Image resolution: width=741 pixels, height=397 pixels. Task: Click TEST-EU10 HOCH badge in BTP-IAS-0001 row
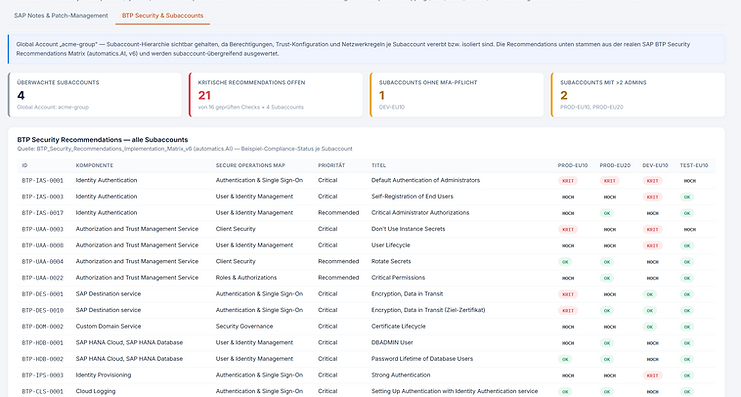689,181
